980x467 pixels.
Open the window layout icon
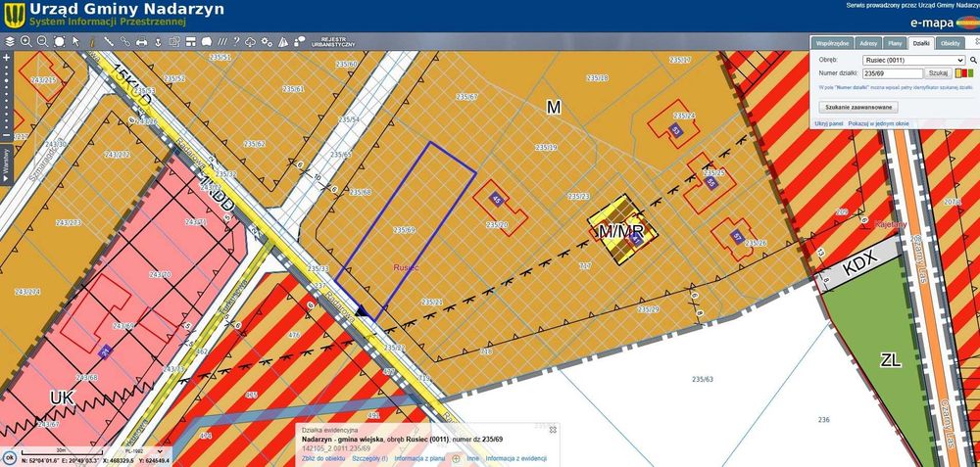click(191, 42)
